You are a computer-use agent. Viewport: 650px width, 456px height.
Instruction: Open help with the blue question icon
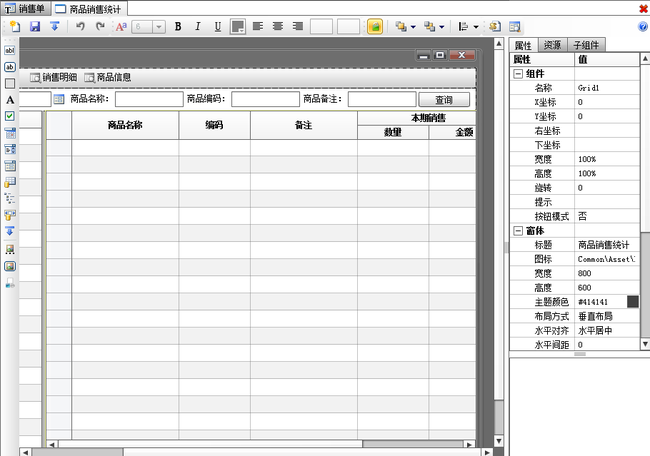click(643, 27)
